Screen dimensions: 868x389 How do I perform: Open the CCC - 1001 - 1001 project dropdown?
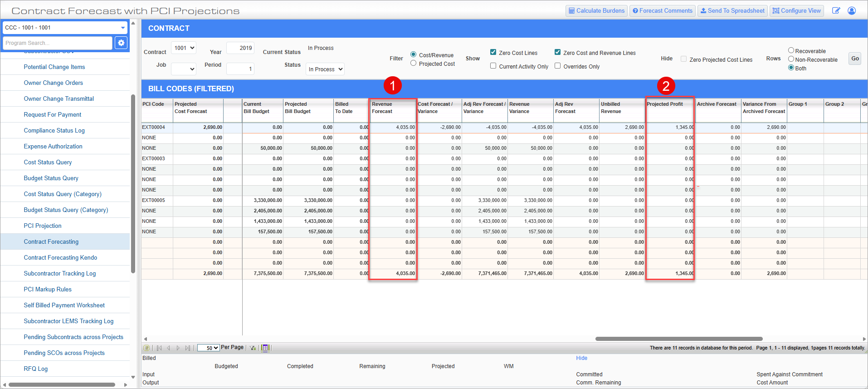(65, 28)
